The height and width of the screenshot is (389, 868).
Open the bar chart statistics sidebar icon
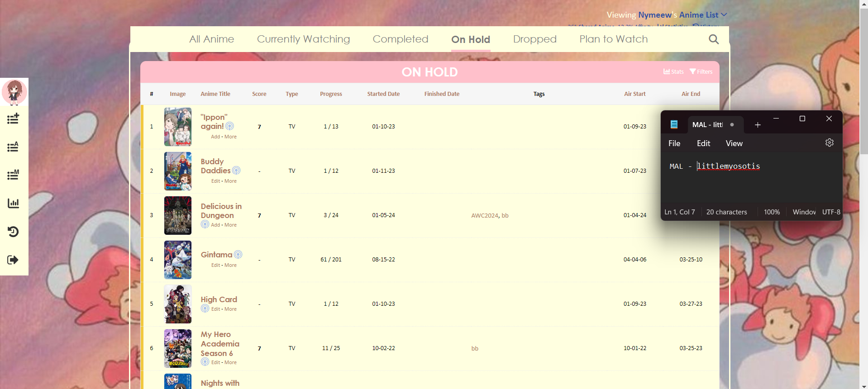[13, 203]
